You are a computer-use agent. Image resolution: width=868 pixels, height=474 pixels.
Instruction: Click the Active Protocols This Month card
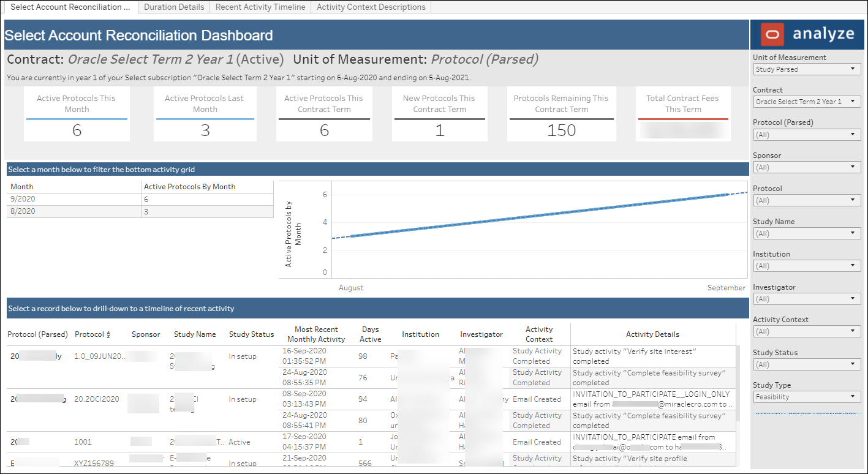click(77, 114)
